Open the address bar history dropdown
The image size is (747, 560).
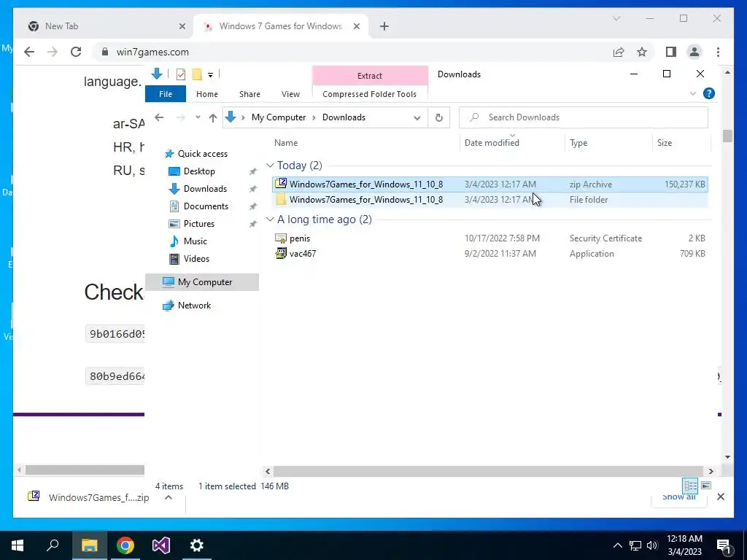[417, 117]
